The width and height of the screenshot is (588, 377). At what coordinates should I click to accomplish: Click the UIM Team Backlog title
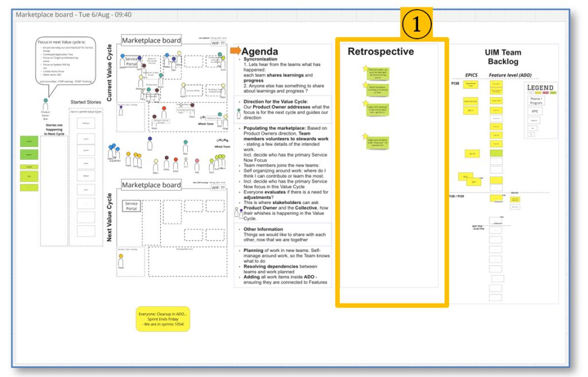click(503, 57)
